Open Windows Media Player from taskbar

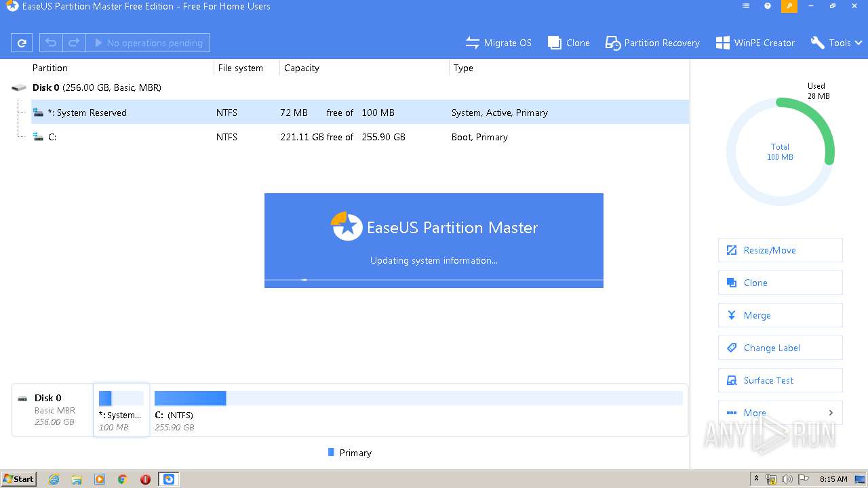100,479
